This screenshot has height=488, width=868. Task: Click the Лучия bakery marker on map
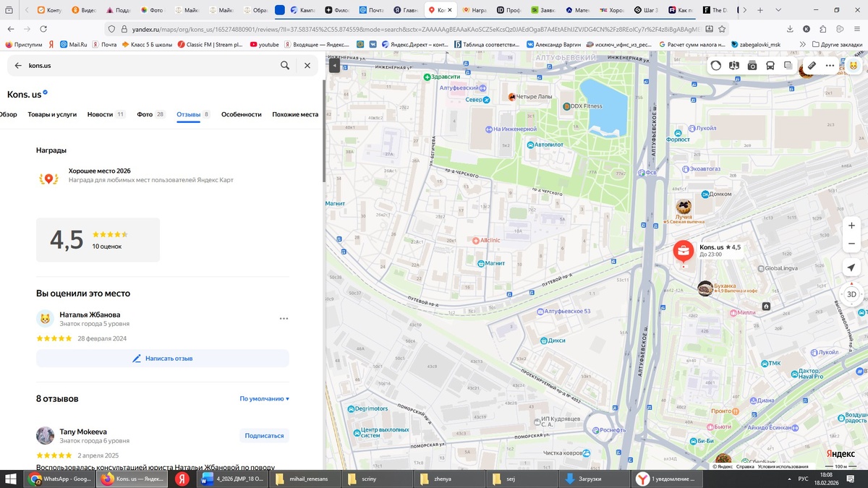[x=684, y=207]
